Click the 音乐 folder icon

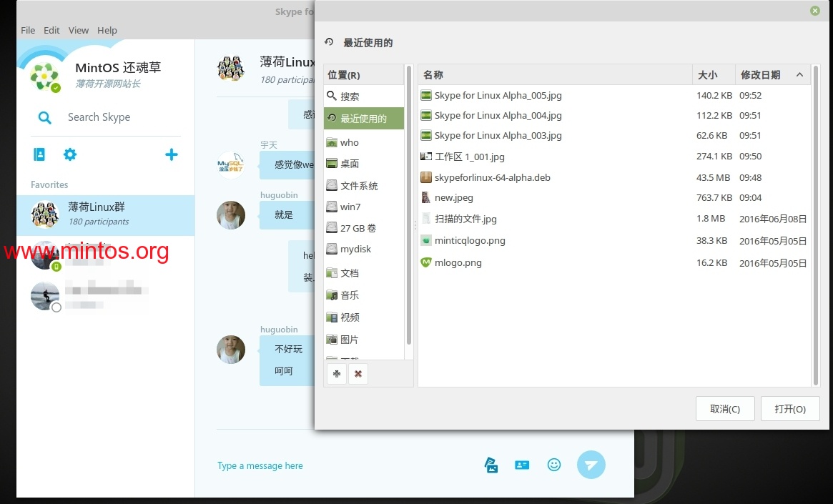(332, 295)
